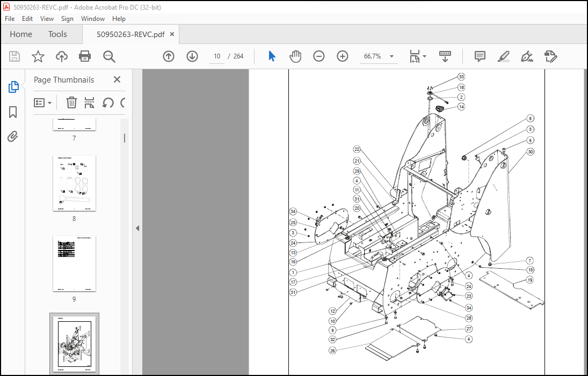
Task: Open the Page Thumbnails sidebar icon
Action: pyautogui.click(x=13, y=87)
